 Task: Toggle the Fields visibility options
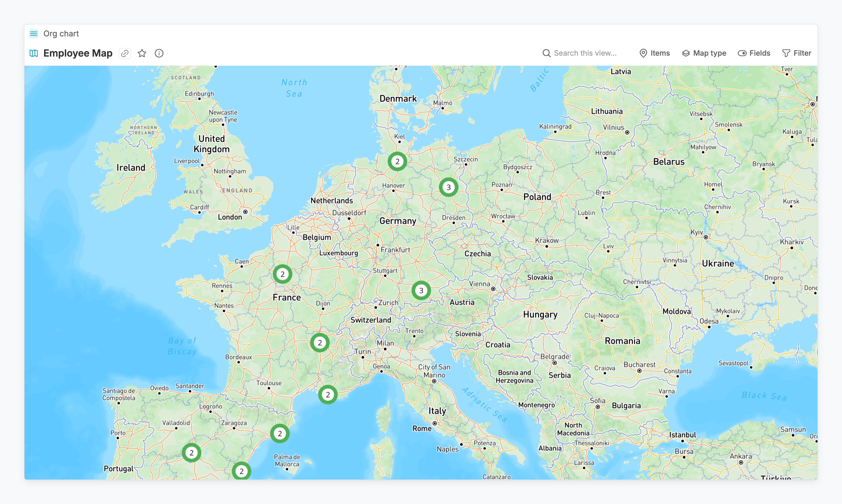[754, 53]
